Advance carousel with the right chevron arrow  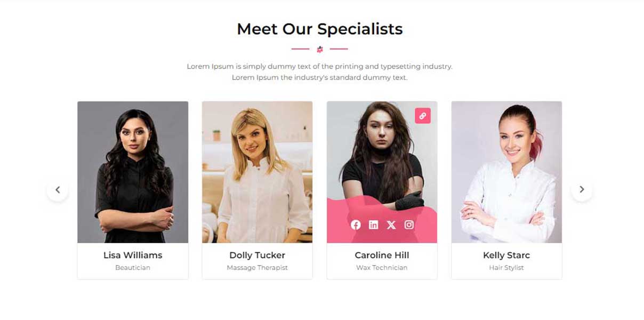[x=582, y=189]
